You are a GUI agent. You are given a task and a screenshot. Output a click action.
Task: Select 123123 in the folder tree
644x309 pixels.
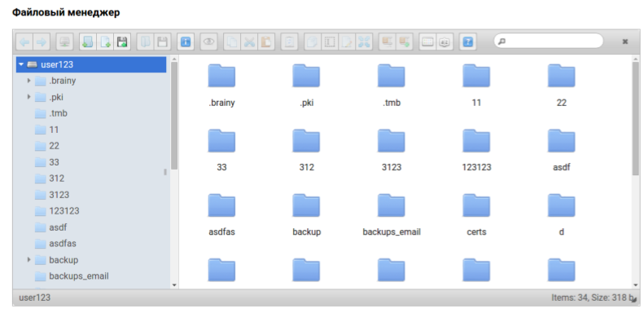point(64,210)
